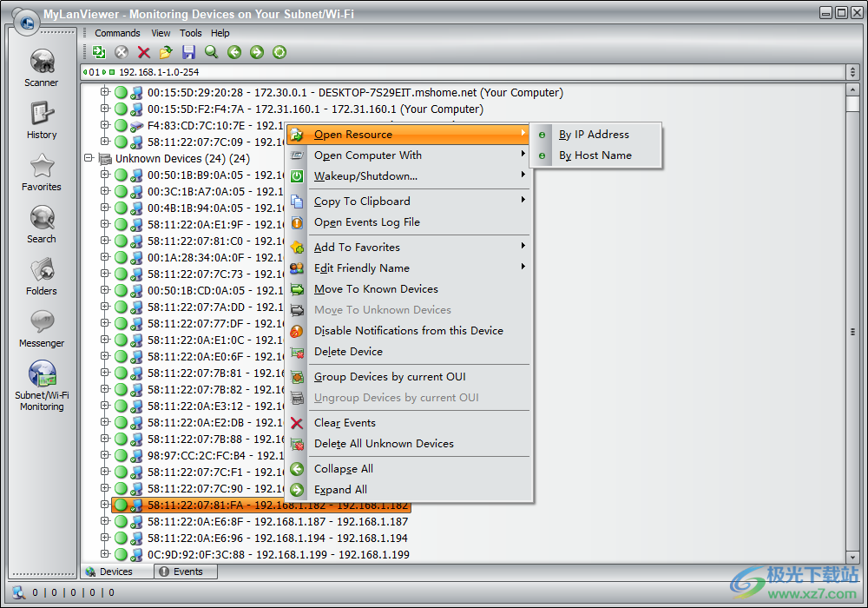Open the Tools menu
This screenshot has width=868, height=608.
tap(190, 33)
